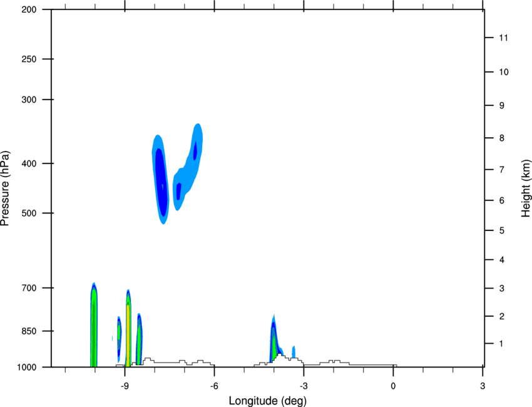Click the -6 longitude tick label
This screenshot has width=532, height=407.
(214, 386)
